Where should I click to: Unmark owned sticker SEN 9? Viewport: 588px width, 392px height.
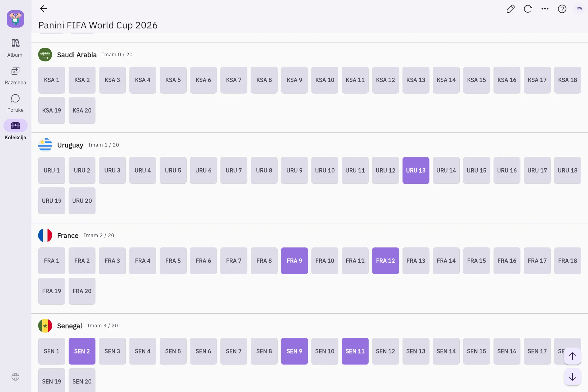pyautogui.click(x=294, y=351)
